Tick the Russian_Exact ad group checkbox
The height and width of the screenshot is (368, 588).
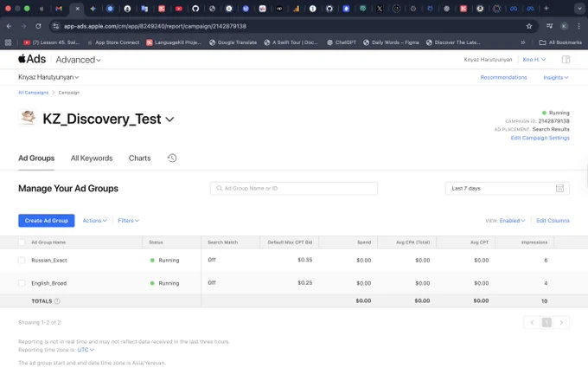pyautogui.click(x=22, y=261)
